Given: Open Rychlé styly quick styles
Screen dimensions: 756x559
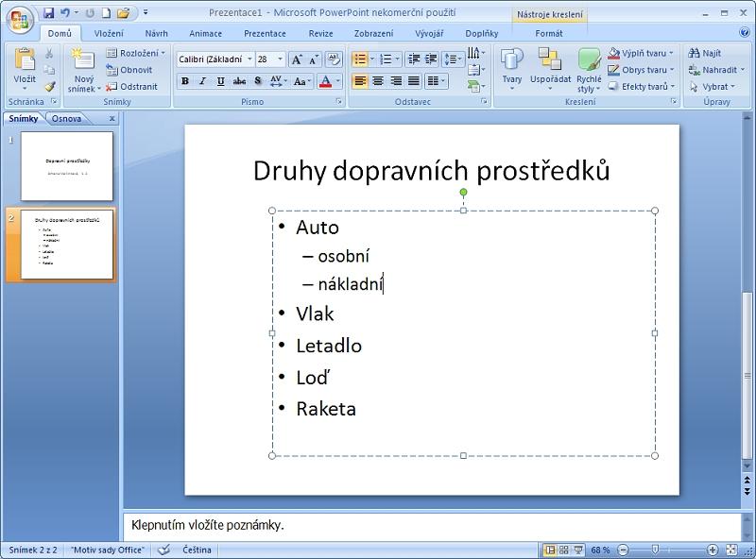Looking at the screenshot, I should [x=589, y=69].
